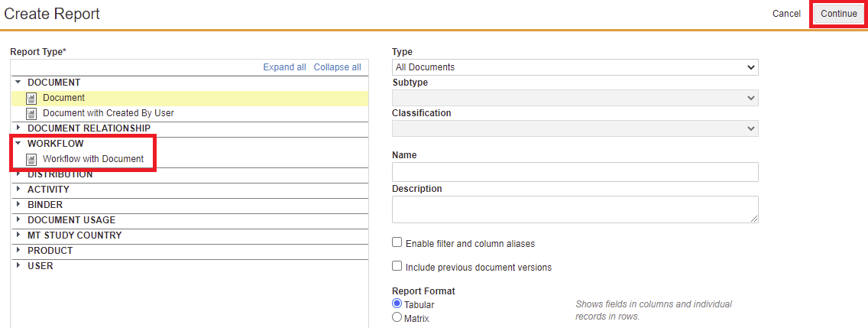Enable filter and column aliases checkbox
The height and width of the screenshot is (328, 868).
[x=397, y=242]
